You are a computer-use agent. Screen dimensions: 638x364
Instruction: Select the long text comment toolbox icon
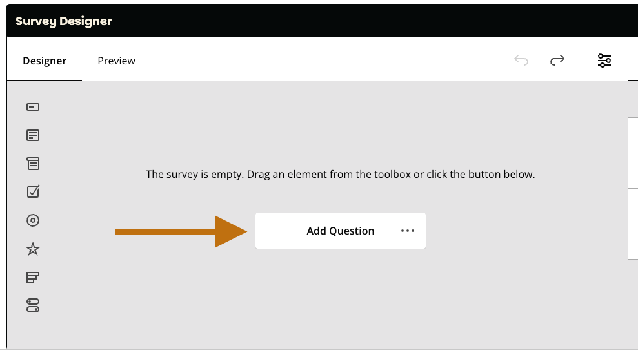click(x=33, y=135)
